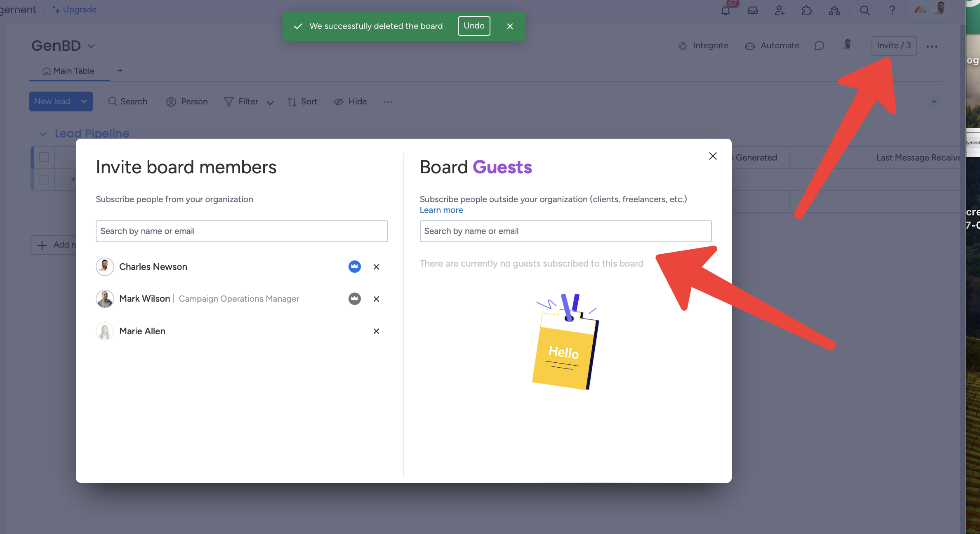
Task: Open the apps puzzle piece icon
Action: pos(807,10)
